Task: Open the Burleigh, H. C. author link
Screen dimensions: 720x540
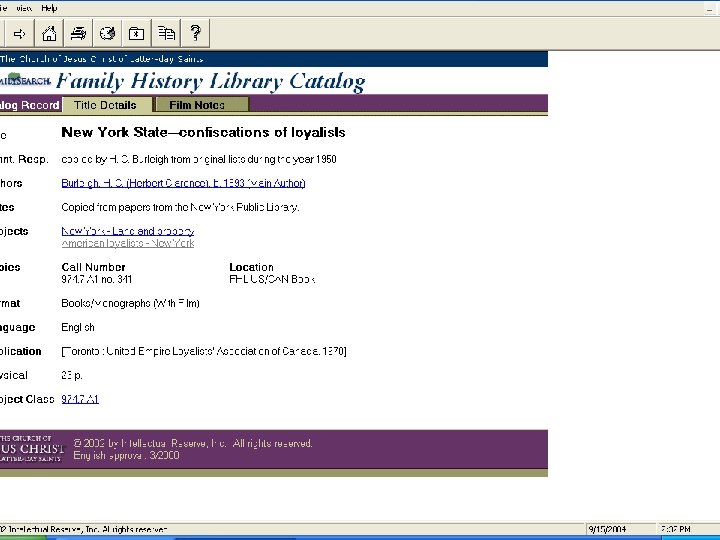Action: click(x=183, y=183)
